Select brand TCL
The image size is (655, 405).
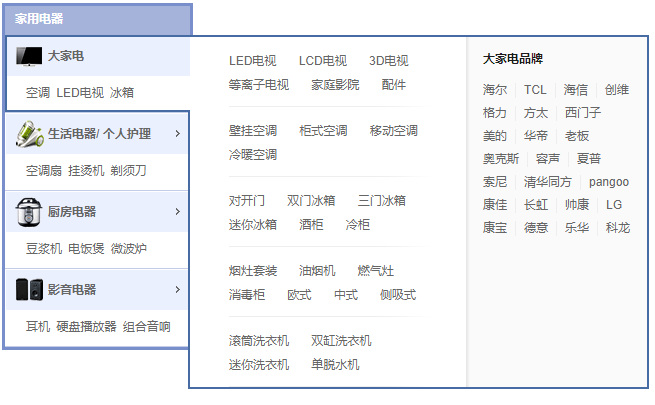coord(535,90)
